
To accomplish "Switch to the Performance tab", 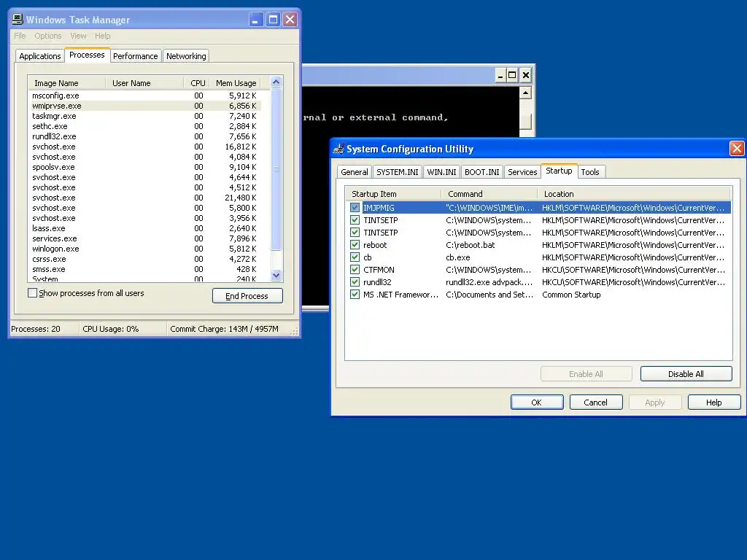I will [x=135, y=56].
